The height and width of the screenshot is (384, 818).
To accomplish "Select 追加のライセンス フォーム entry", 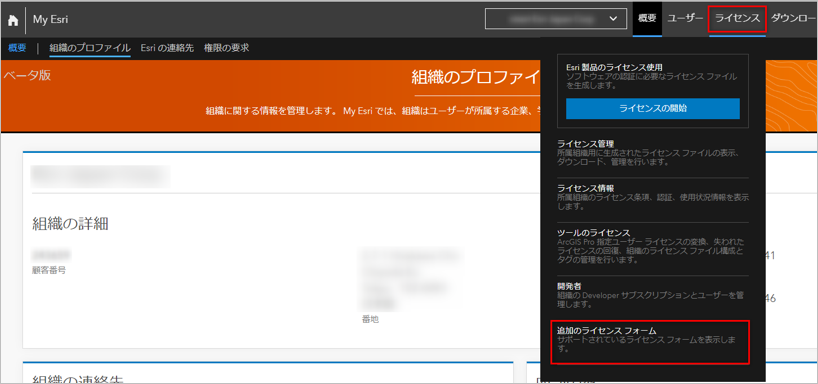I will tap(651, 342).
